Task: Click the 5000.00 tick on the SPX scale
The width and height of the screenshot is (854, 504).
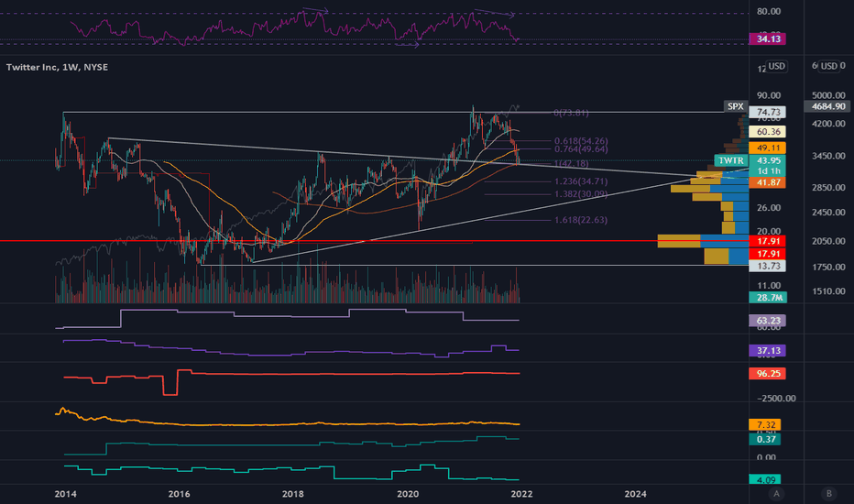Action: point(828,95)
